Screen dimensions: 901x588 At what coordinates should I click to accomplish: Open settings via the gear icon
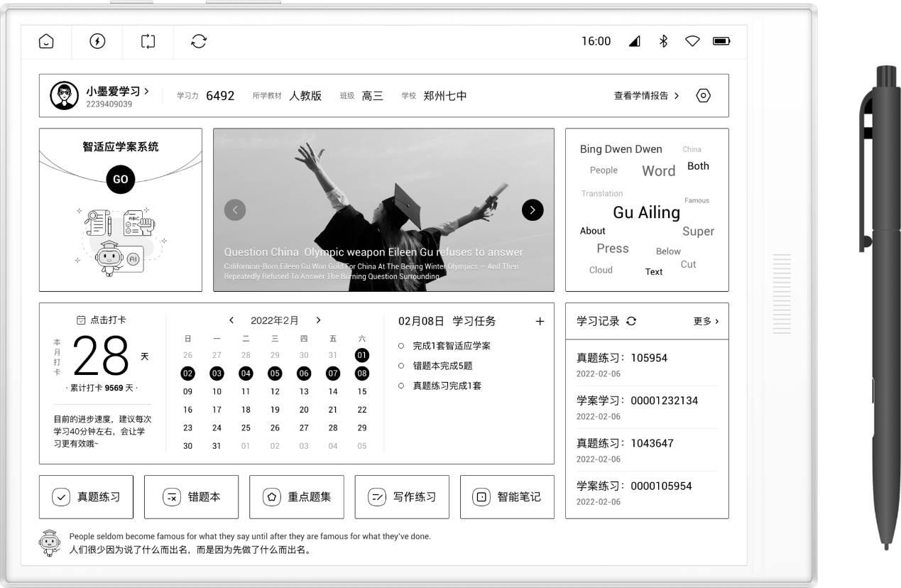702,95
